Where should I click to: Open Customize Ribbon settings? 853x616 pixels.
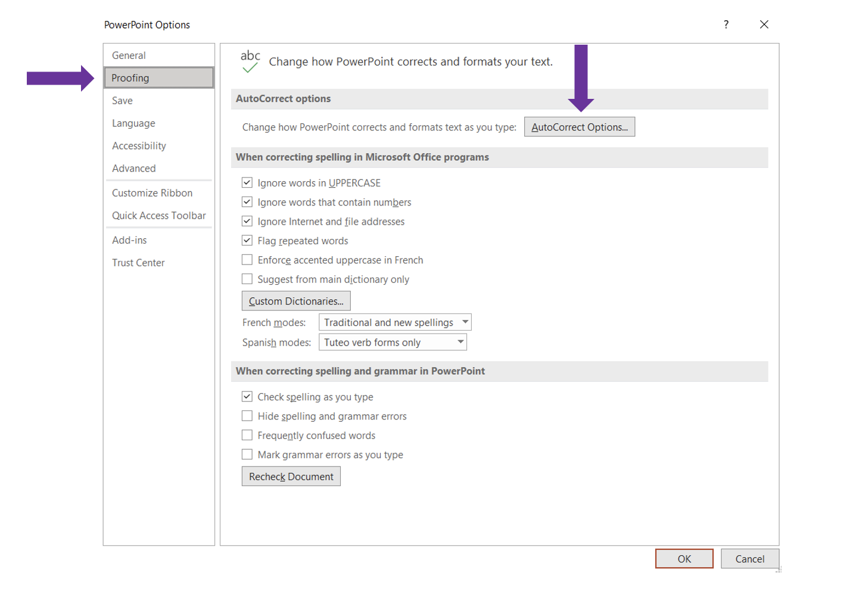(x=158, y=193)
